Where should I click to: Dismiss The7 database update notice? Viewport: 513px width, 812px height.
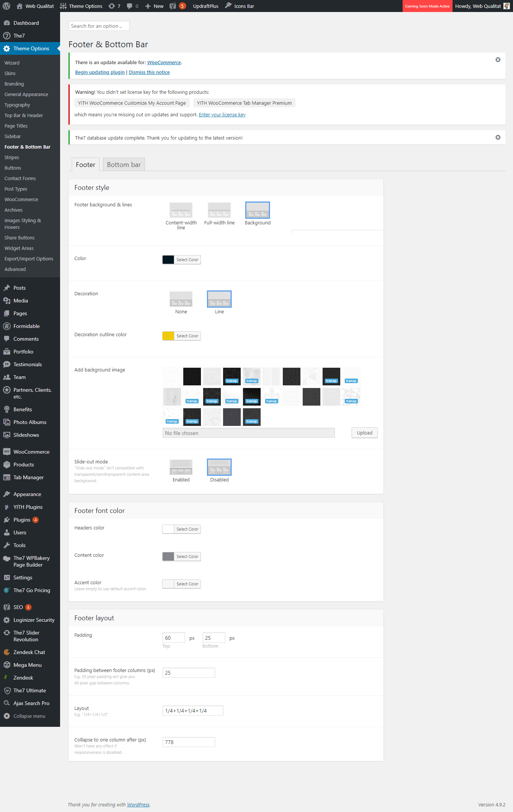498,137
